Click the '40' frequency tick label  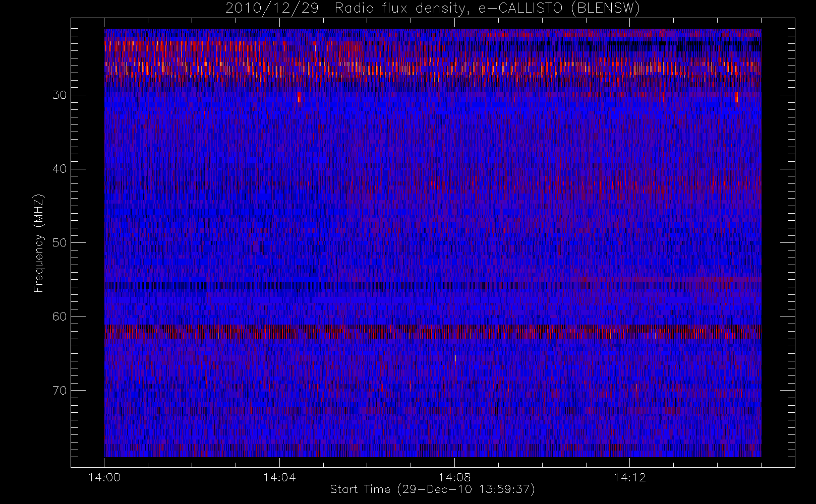(x=59, y=169)
